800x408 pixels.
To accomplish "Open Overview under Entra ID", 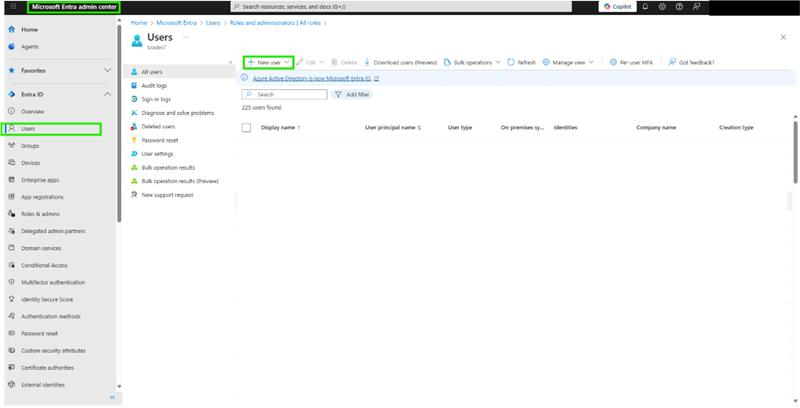I will [32, 111].
